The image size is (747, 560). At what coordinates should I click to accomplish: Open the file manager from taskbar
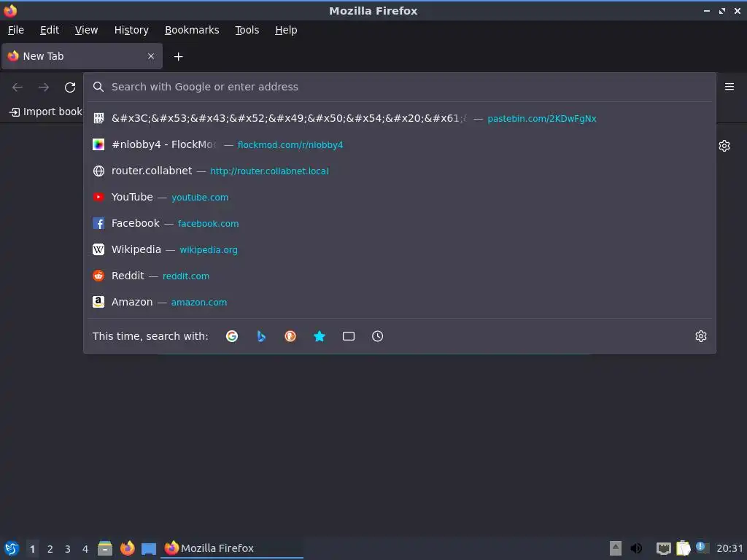(x=105, y=548)
